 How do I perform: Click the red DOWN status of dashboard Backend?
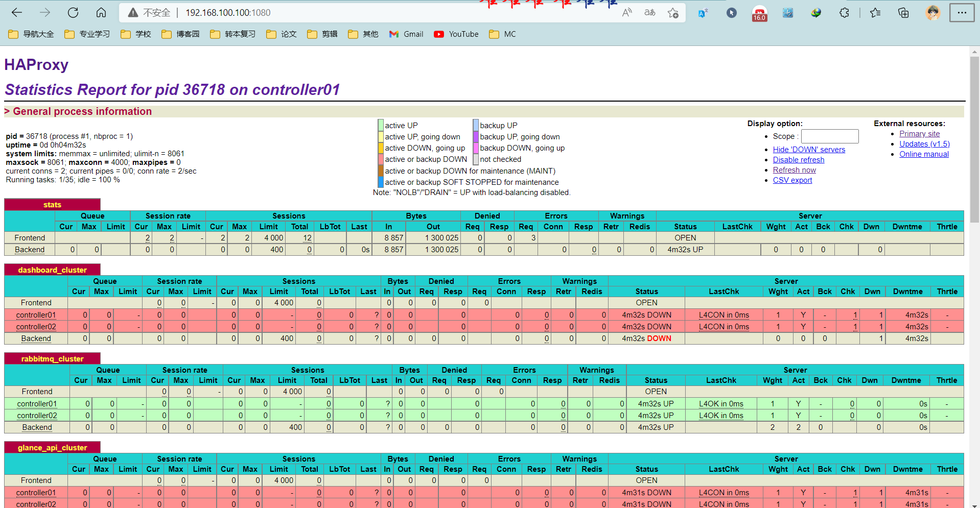click(659, 338)
